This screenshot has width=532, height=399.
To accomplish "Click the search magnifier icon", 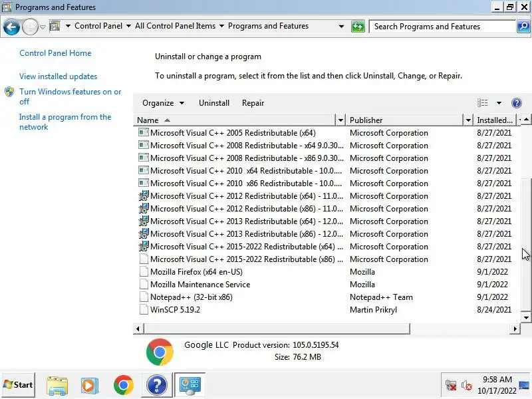I will pos(523,27).
